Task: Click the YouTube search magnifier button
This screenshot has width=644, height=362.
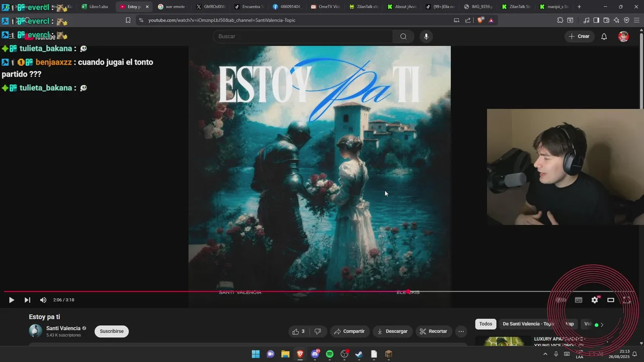Action: coord(403,36)
